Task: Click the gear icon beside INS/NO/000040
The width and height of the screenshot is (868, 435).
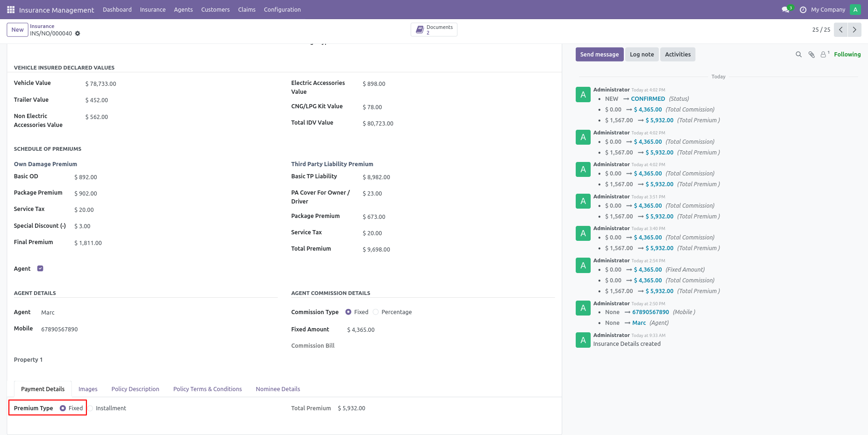Action: pos(78,34)
